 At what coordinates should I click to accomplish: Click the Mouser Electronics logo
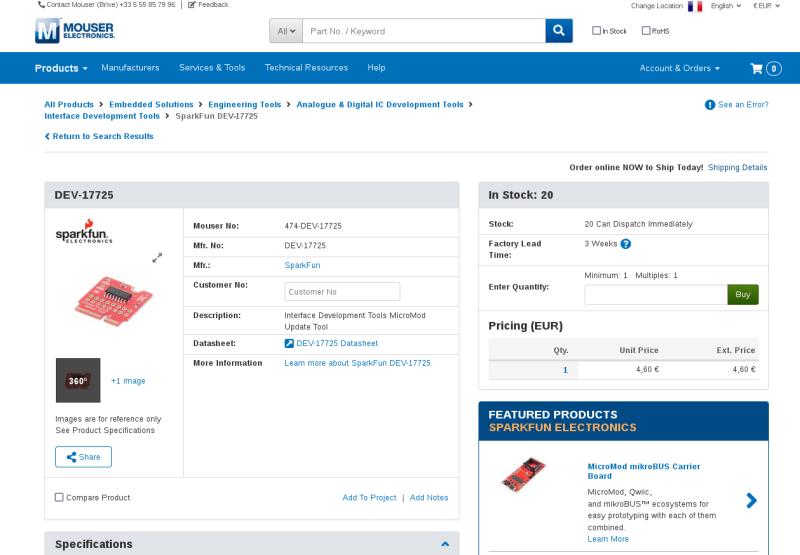75,31
